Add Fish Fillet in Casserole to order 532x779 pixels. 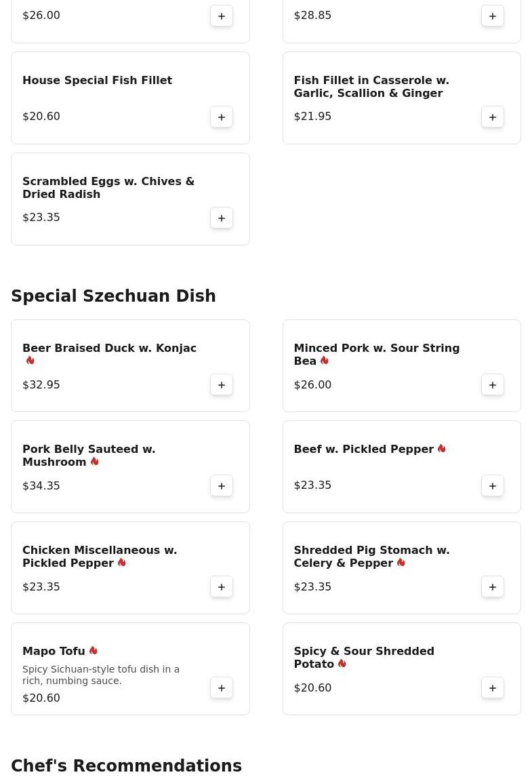(493, 117)
